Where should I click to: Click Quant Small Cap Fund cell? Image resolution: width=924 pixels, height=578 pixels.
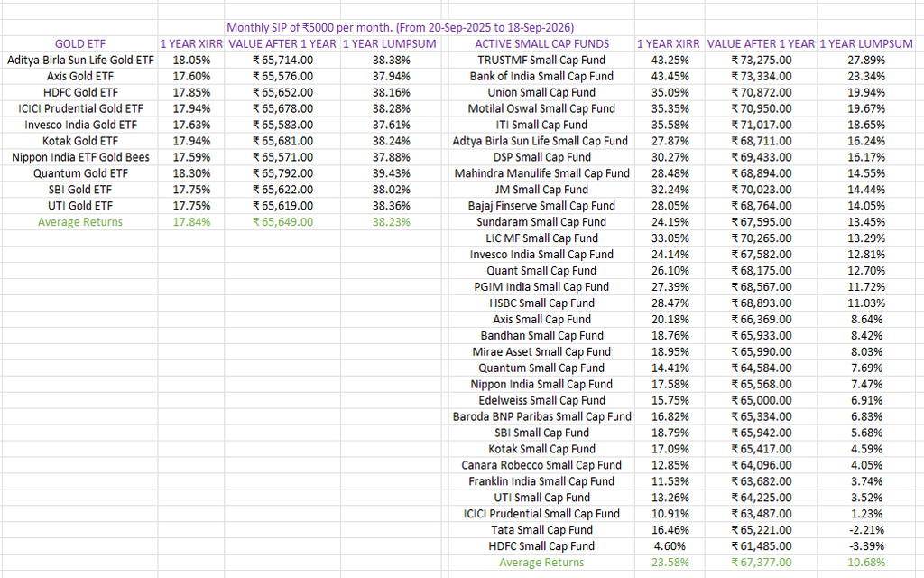click(541, 271)
